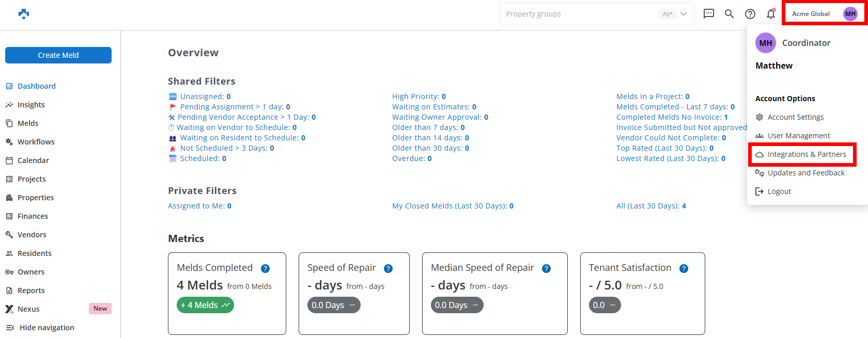
Task: Click the search magnifier icon
Action: 729,14
